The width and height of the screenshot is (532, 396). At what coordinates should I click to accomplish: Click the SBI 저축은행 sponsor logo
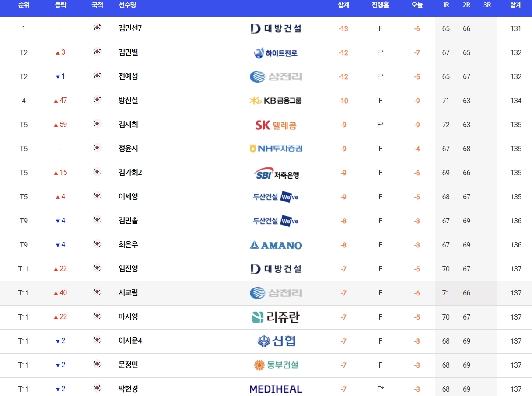pyautogui.click(x=276, y=174)
